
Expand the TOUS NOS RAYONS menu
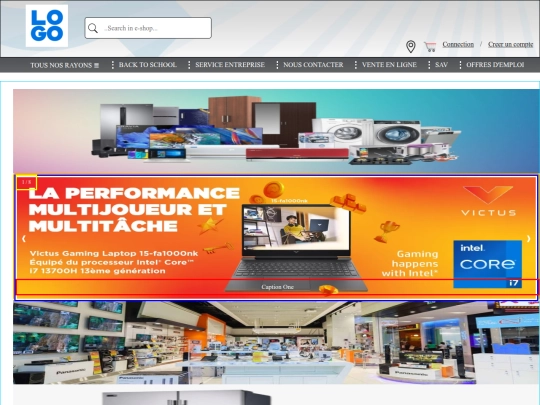click(64, 65)
